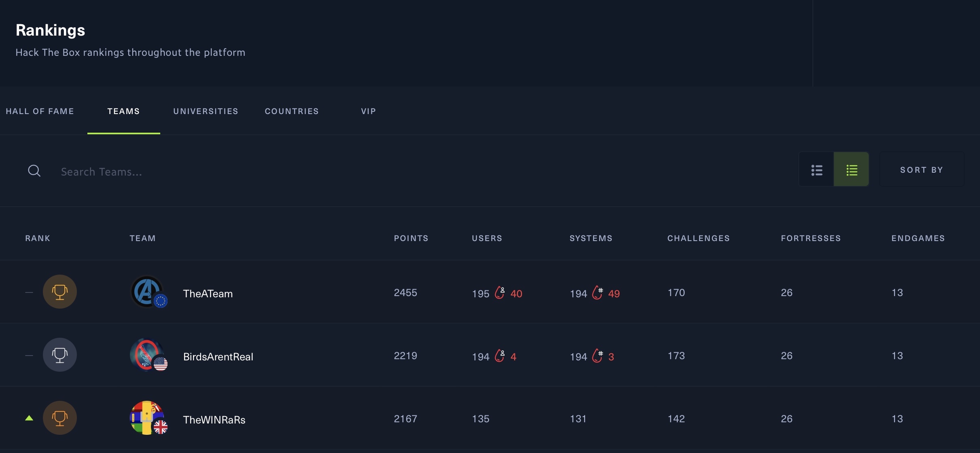
Task: Go to the Countries tab
Action: 292,111
